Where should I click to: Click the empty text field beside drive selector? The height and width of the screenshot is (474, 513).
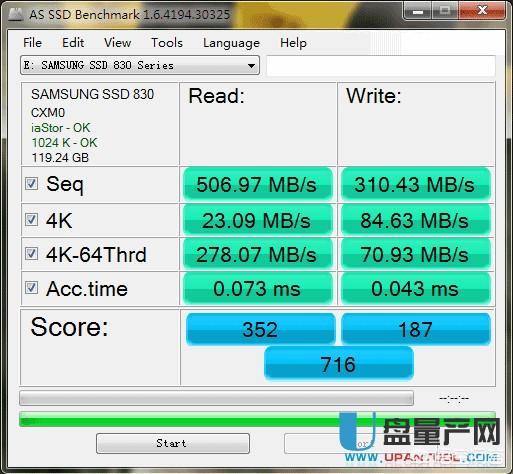click(381, 66)
